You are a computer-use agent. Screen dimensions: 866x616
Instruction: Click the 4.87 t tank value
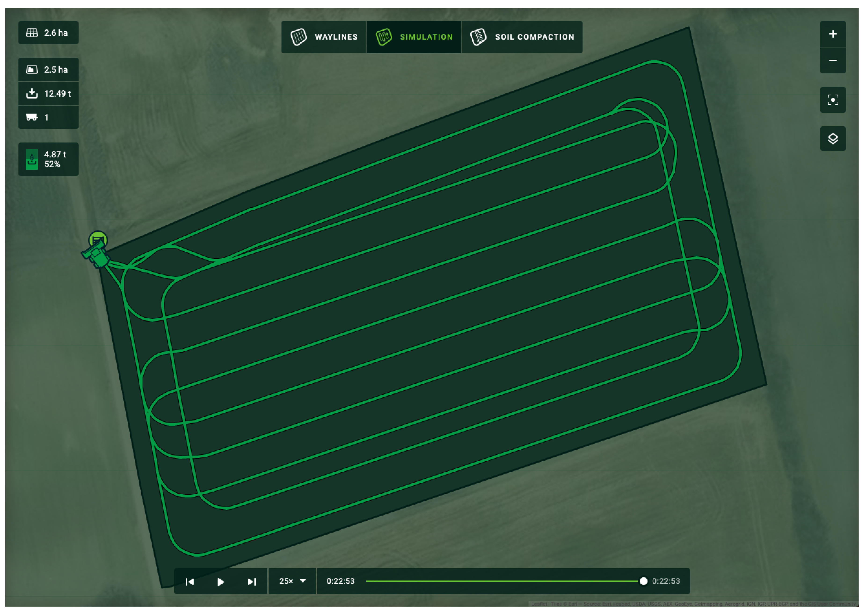pyautogui.click(x=55, y=154)
